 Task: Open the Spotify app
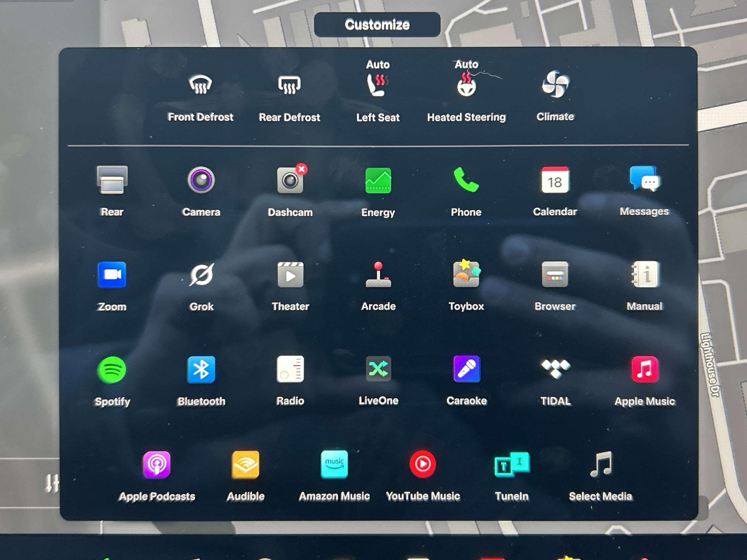pos(112,370)
